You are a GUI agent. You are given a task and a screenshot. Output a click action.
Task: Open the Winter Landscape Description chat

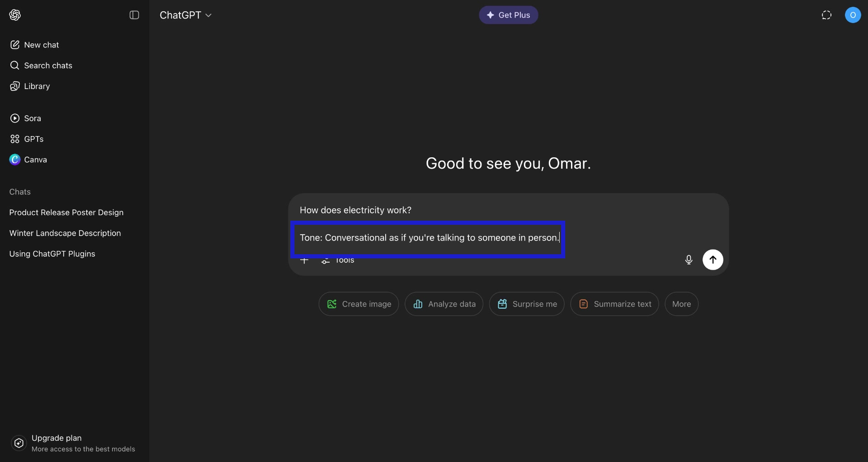click(65, 233)
